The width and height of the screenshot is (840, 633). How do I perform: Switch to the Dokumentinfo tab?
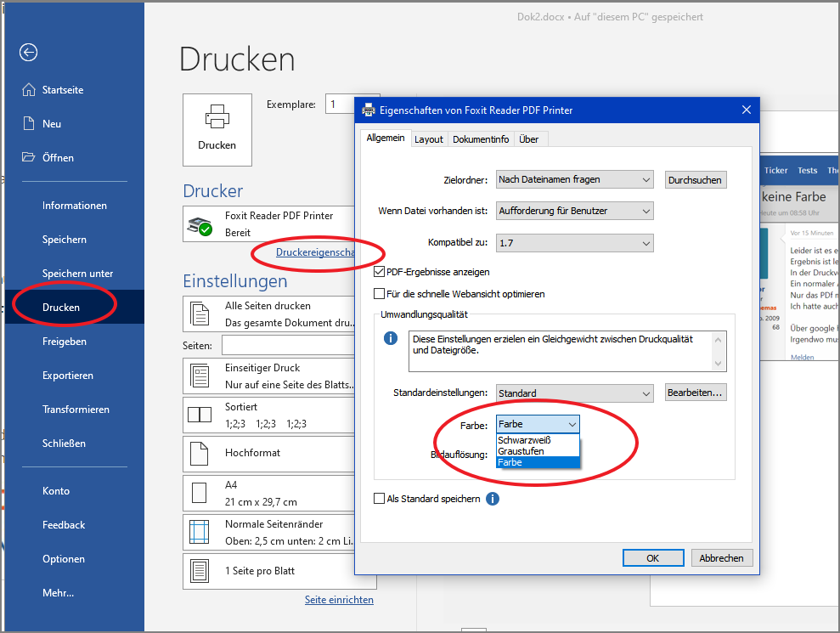coord(481,139)
